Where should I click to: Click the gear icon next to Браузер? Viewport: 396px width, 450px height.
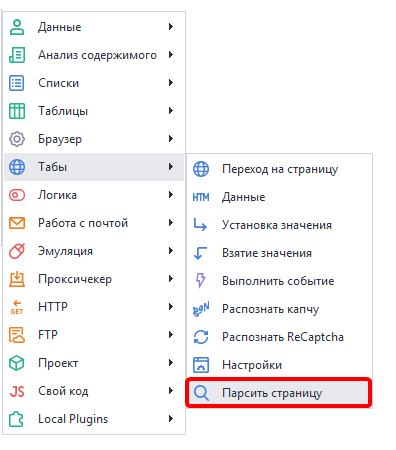point(17,139)
